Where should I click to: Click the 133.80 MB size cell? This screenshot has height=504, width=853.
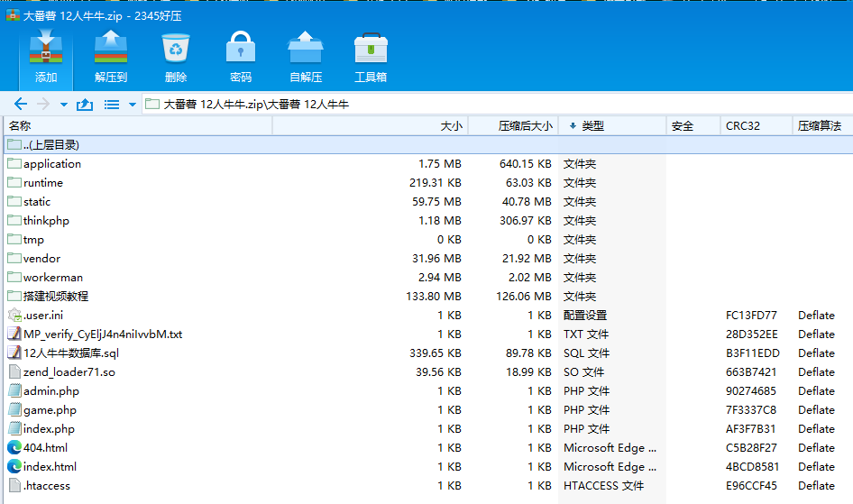434,297
